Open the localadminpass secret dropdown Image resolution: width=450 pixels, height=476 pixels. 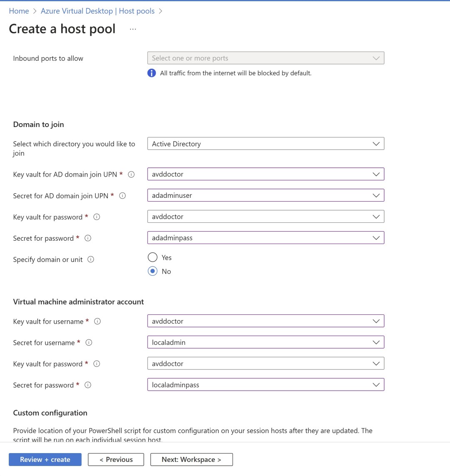click(265, 385)
